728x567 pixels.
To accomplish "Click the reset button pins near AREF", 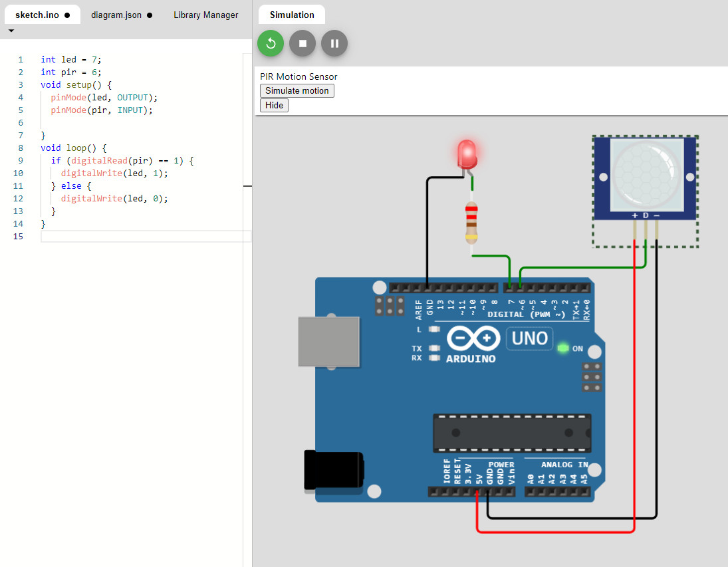I will [390, 306].
